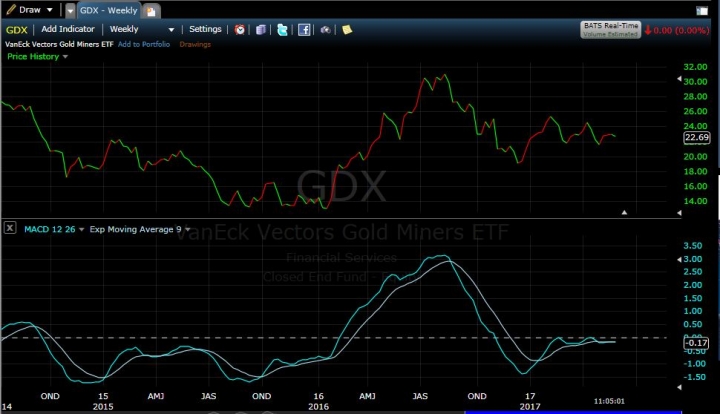Close the MACD indicator panel
The height and width of the screenshot is (414, 720).
(9, 229)
